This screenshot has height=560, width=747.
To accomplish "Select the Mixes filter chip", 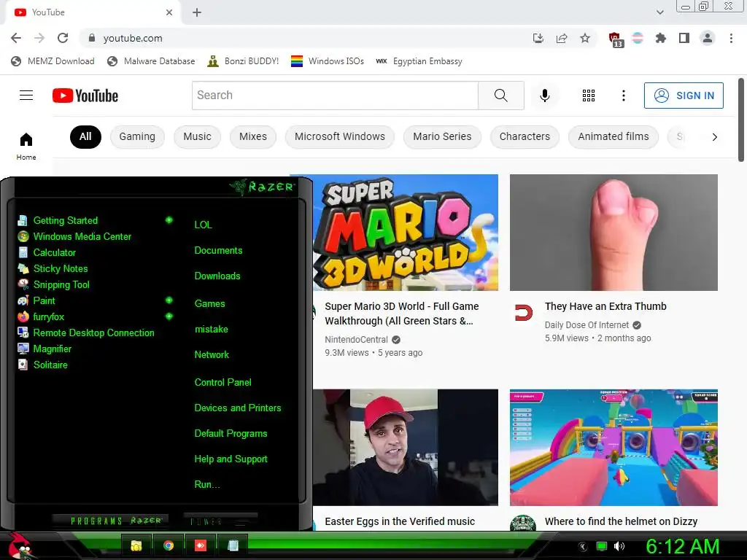I will click(253, 136).
